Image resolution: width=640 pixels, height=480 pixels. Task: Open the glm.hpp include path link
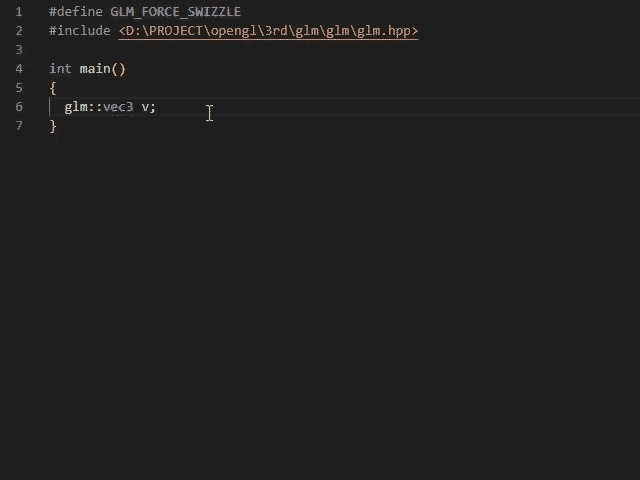[x=268, y=31]
